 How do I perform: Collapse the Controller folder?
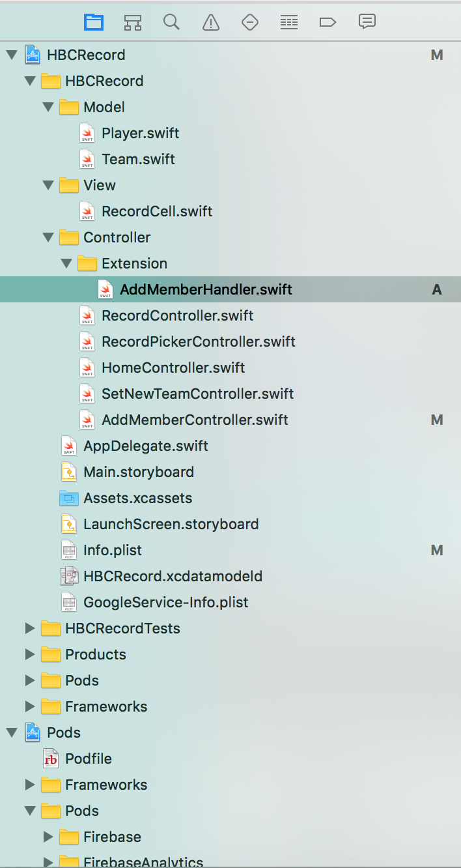(x=48, y=237)
